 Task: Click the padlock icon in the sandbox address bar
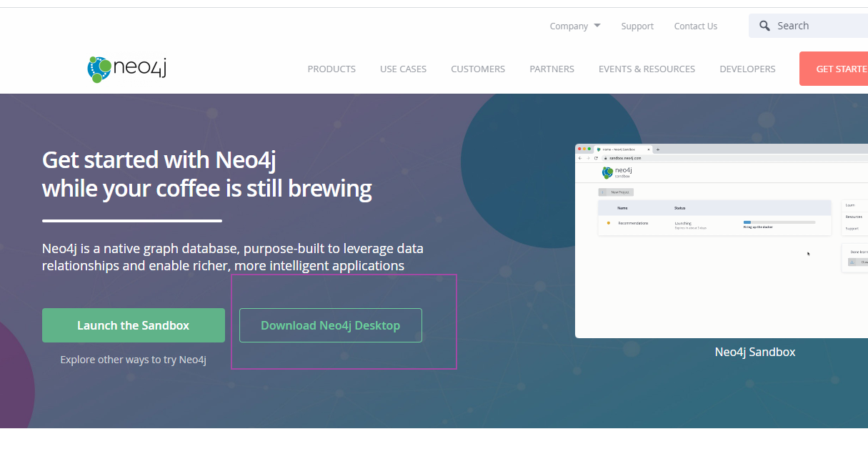click(606, 158)
